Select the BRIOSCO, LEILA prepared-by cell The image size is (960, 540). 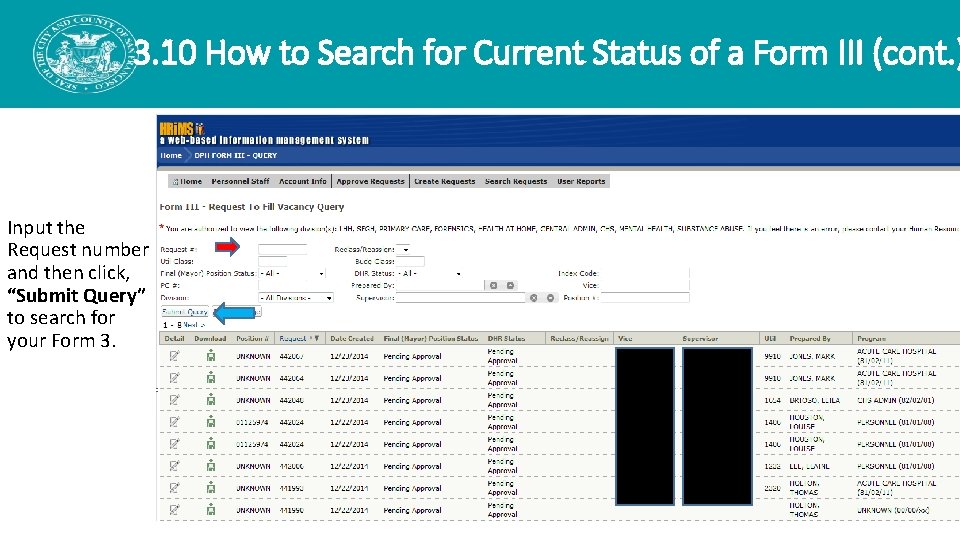(x=814, y=400)
